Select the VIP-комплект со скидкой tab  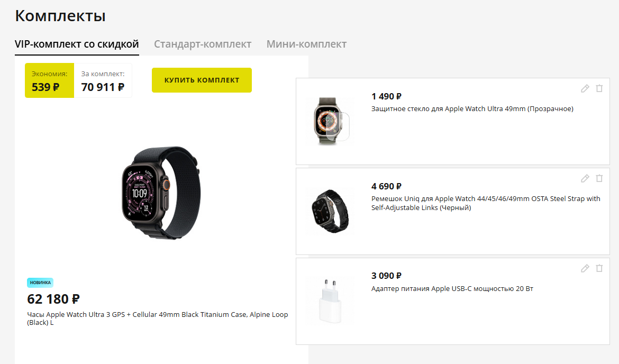(x=77, y=44)
